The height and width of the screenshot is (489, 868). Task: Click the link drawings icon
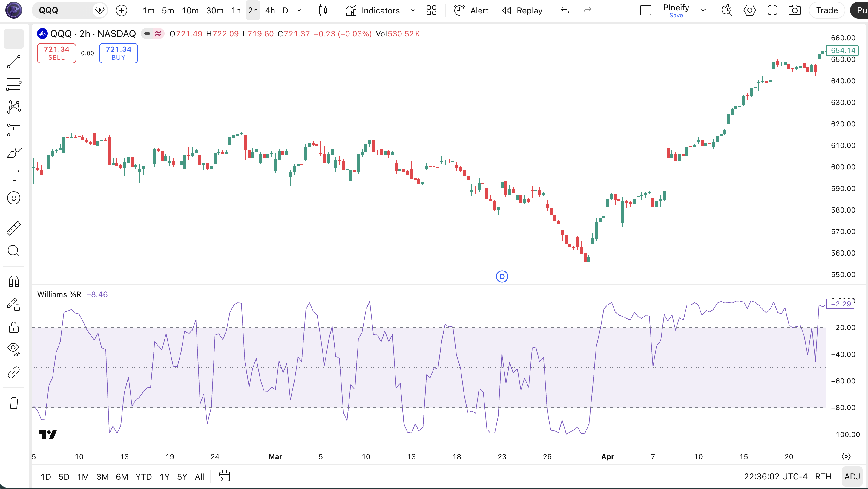[x=14, y=372]
